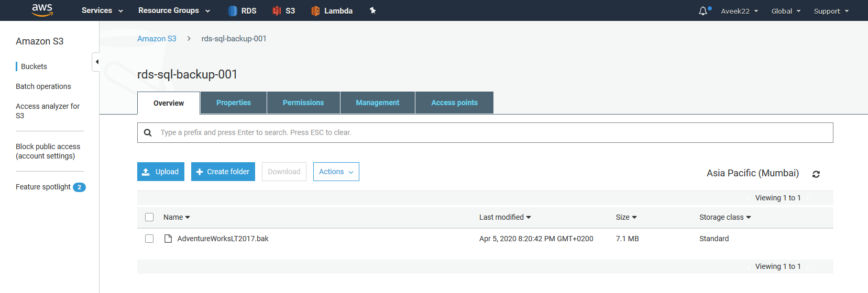The width and height of the screenshot is (868, 293).
Task: Click the pin shortcuts icon
Action: coord(373,10)
